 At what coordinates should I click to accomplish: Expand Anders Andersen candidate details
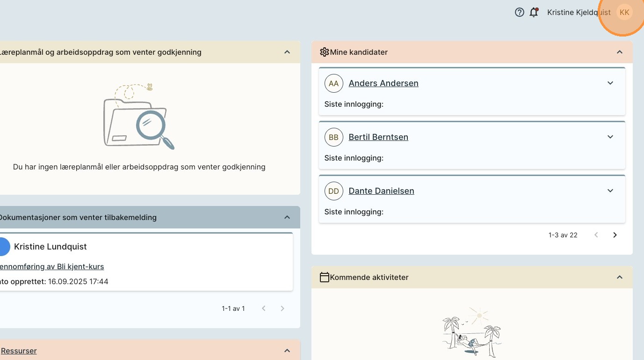[610, 83]
